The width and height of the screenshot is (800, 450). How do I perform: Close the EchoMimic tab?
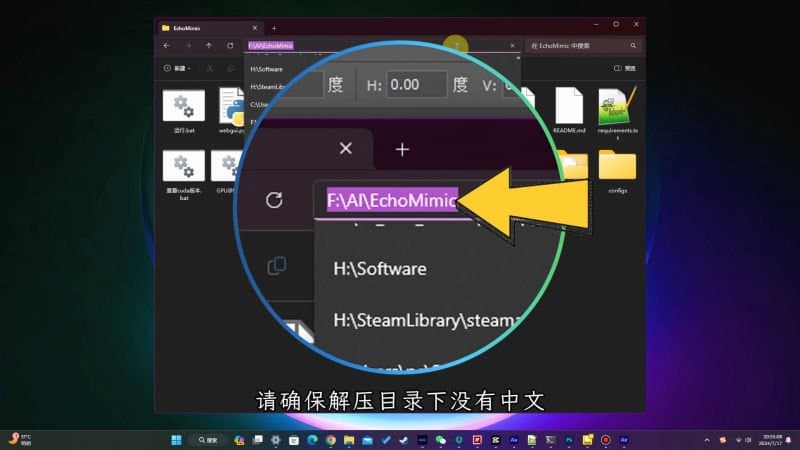255,28
